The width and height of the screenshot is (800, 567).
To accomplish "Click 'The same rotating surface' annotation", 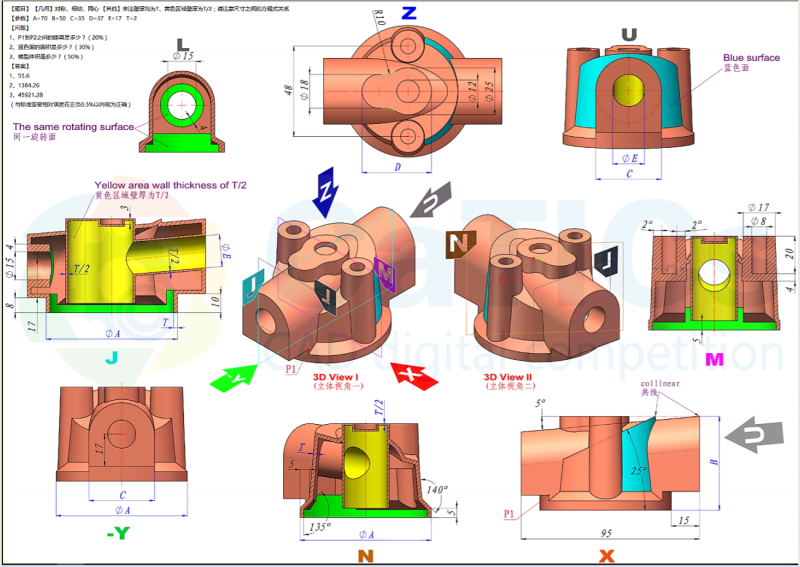I will coord(73,127).
